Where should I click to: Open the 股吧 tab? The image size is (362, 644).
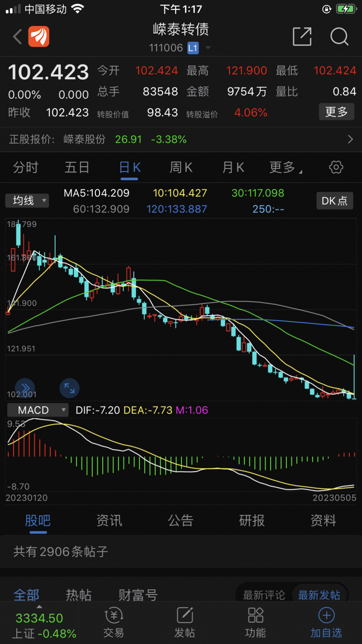(38, 521)
